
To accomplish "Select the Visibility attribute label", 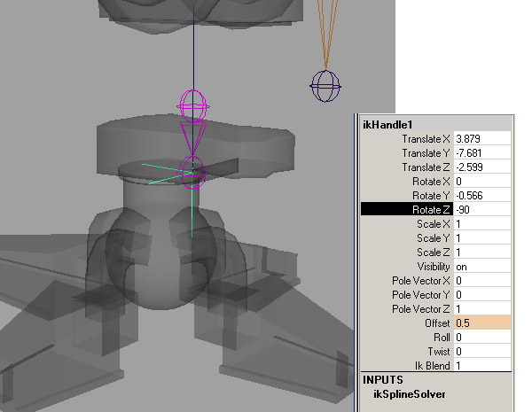I will [434, 267].
